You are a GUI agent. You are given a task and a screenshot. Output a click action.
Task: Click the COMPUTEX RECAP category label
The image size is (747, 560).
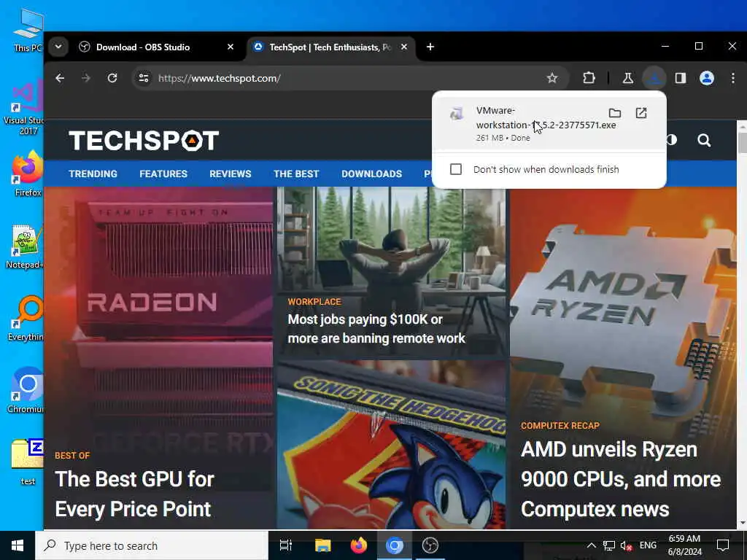560,426
